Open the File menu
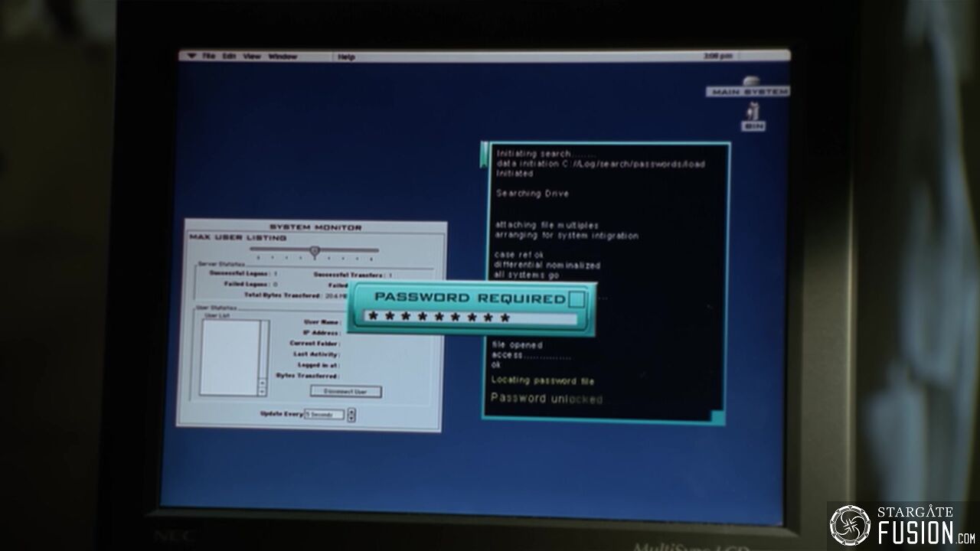The height and width of the screenshot is (551, 980). 209,57
